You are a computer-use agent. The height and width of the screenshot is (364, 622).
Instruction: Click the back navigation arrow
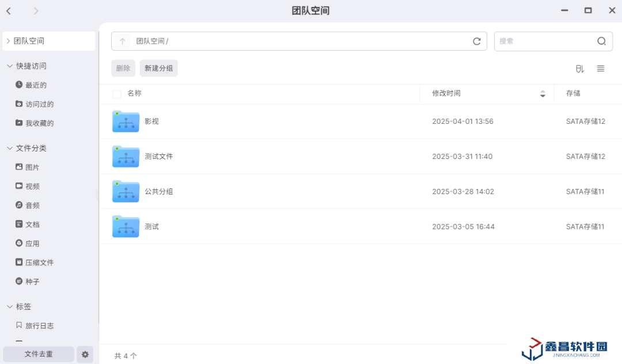(9, 11)
